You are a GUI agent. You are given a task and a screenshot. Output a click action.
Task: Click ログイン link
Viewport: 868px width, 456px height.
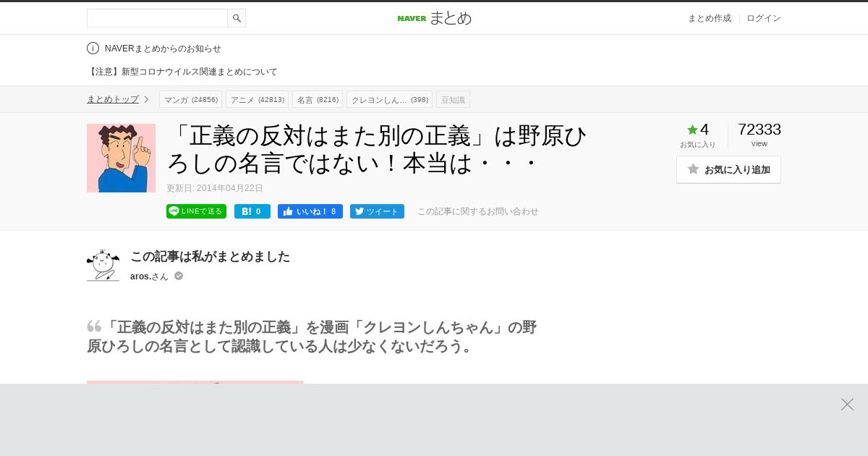click(764, 18)
